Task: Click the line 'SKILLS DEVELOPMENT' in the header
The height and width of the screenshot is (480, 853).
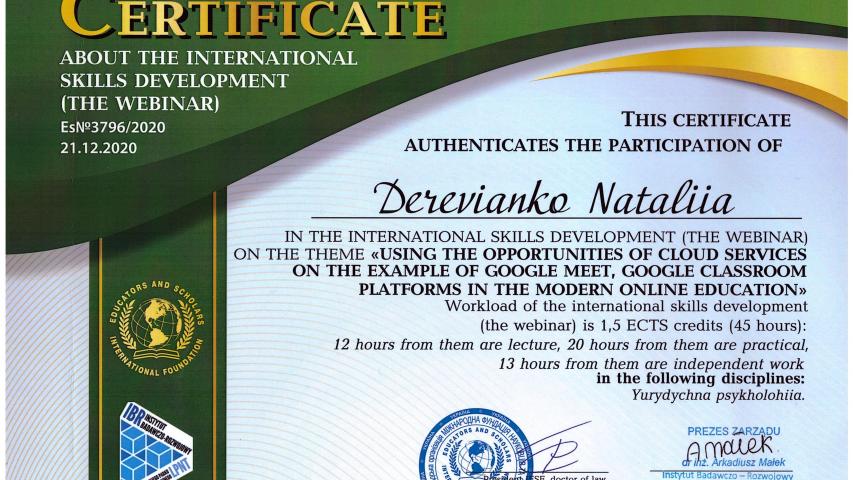Action: pos(174,81)
